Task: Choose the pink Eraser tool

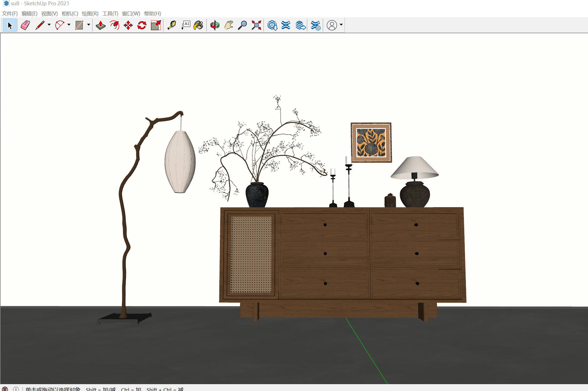Action: (x=25, y=25)
